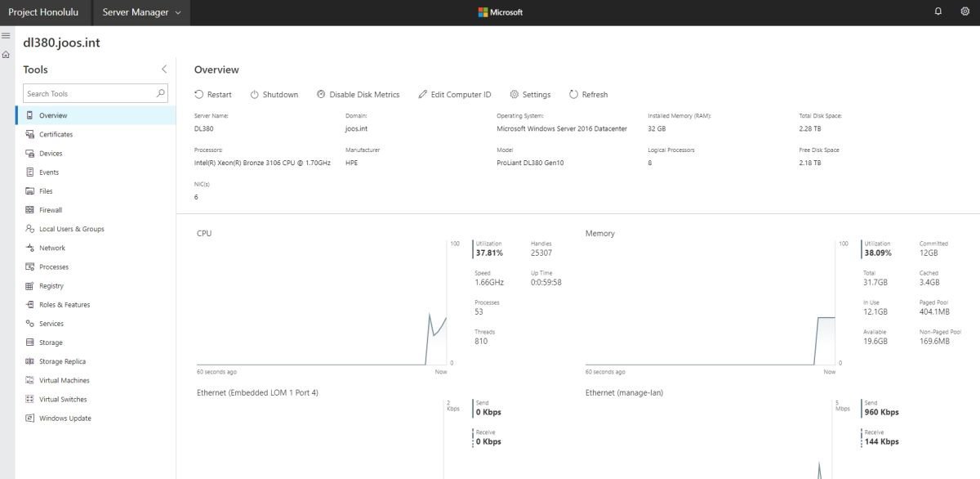This screenshot has height=479, width=980.
Task: Collapse the Tools sidebar panel
Action: [x=163, y=69]
